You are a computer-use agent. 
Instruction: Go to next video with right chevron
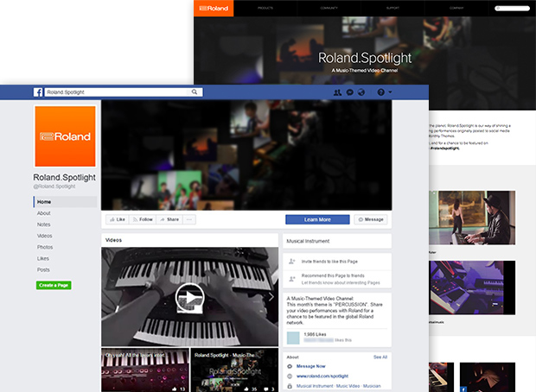pos(271,297)
